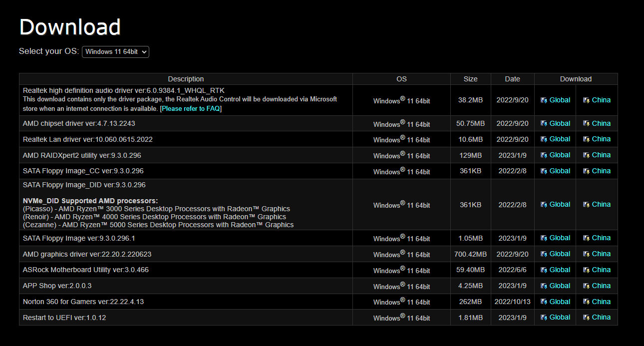Screen dimensions: 644x346
Task: Click China download icon for Realtek Lan driver
Action: tap(586, 139)
